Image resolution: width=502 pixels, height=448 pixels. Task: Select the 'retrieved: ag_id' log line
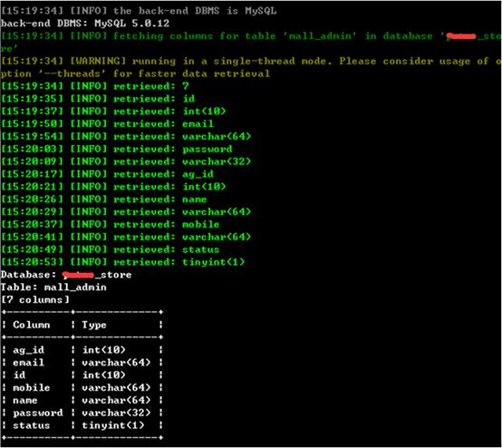(x=107, y=174)
